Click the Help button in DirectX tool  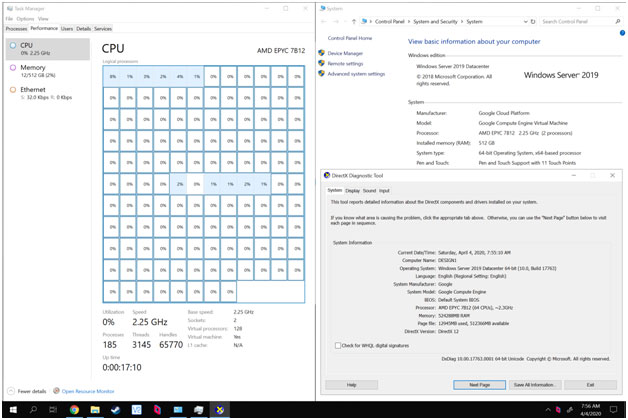(351, 385)
